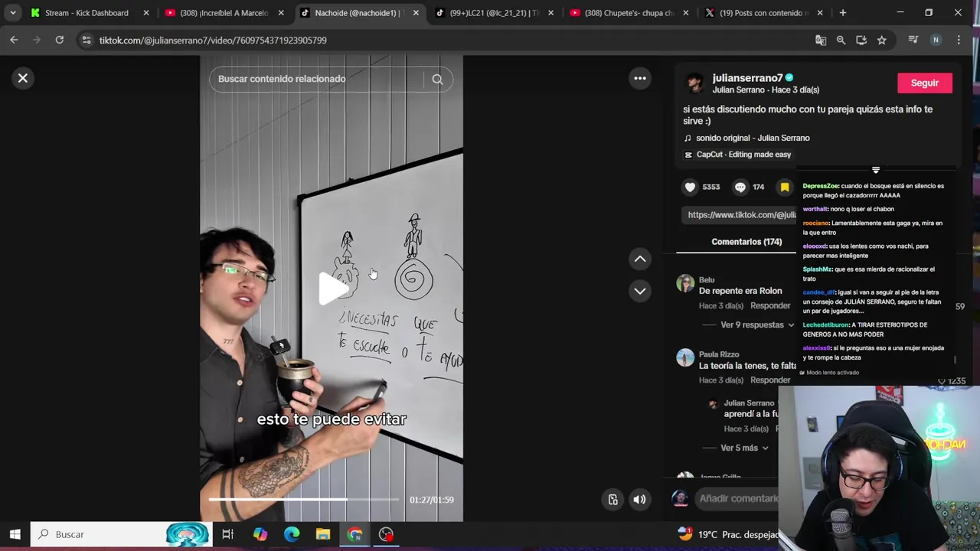Open comments via the speech bubble icon
The width and height of the screenshot is (980, 551).
pyautogui.click(x=740, y=187)
